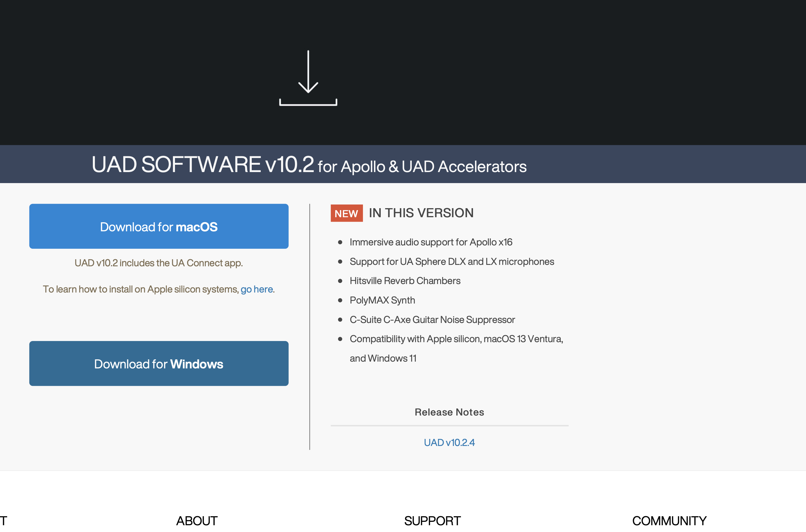Screen dimensions: 806x532
Task: Click the Download for macOS button
Action: (159, 226)
